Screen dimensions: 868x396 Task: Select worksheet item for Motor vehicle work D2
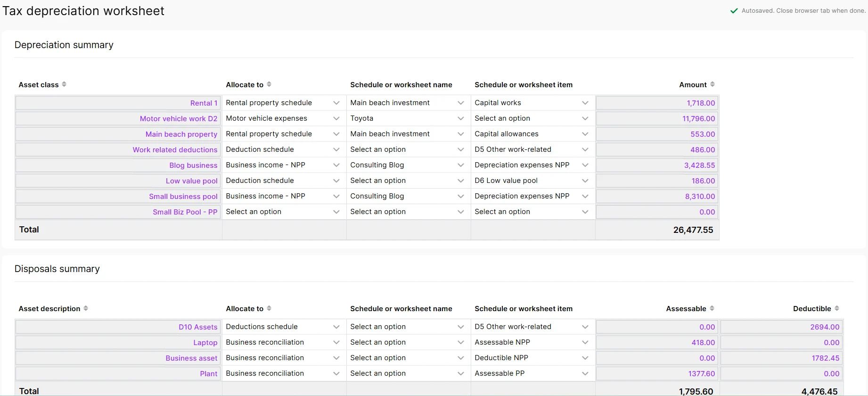[532, 118]
